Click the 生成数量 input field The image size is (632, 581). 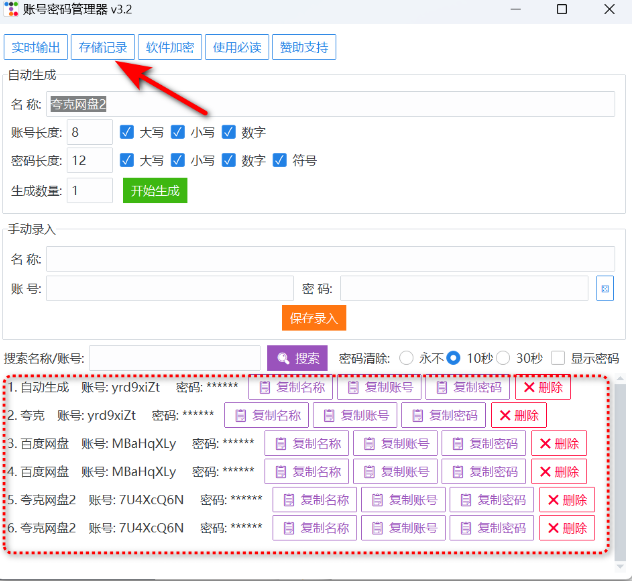[x=89, y=190]
